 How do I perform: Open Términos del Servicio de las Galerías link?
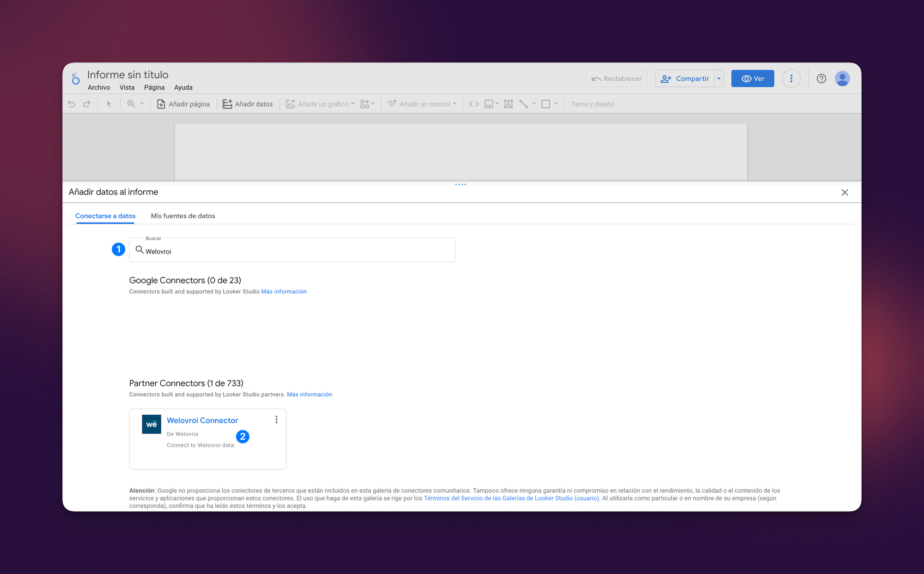tap(511, 498)
